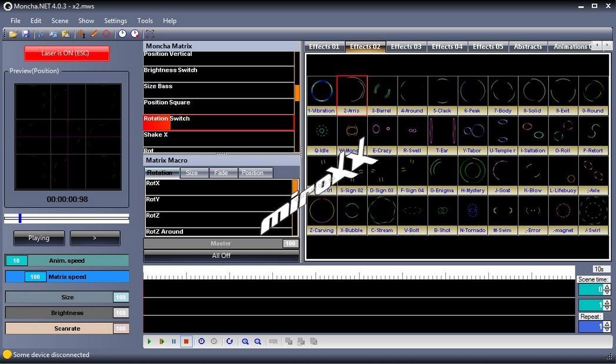
Task: Zoom out on the timeline
Action: tap(258, 342)
